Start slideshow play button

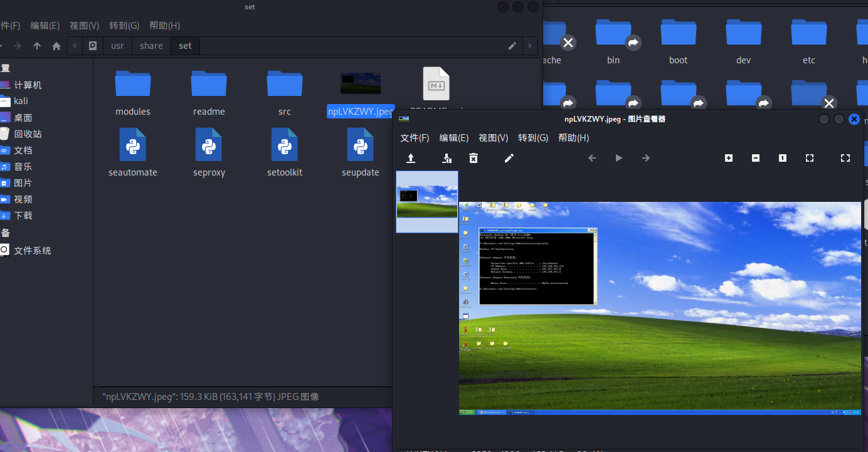click(619, 158)
